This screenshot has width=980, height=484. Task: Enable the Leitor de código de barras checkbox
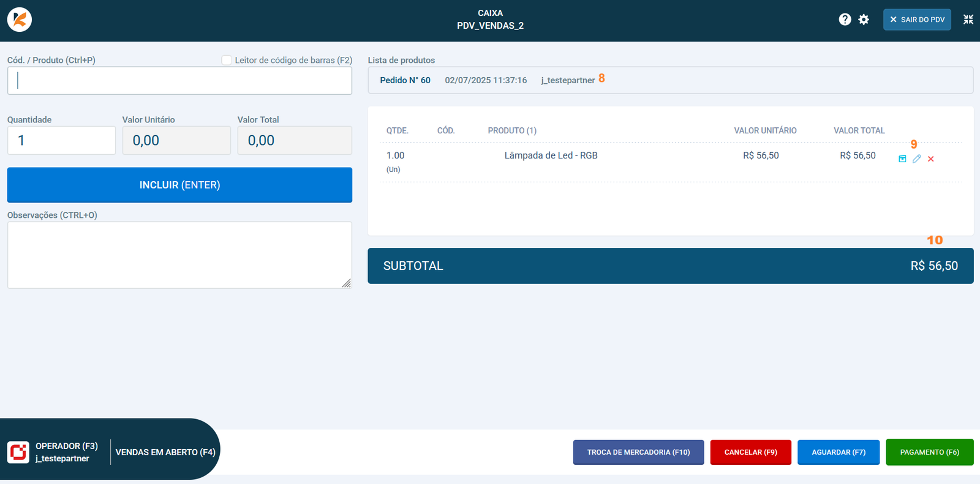pyautogui.click(x=227, y=60)
